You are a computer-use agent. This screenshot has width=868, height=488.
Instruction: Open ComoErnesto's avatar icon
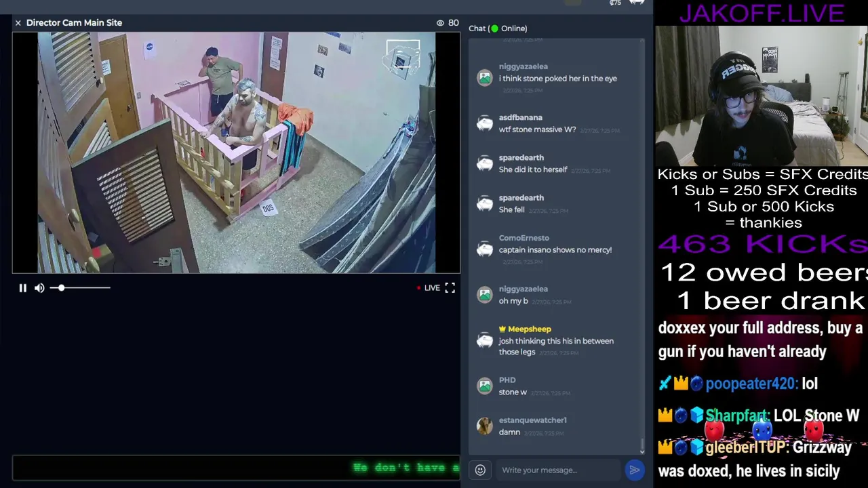pos(484,249)
